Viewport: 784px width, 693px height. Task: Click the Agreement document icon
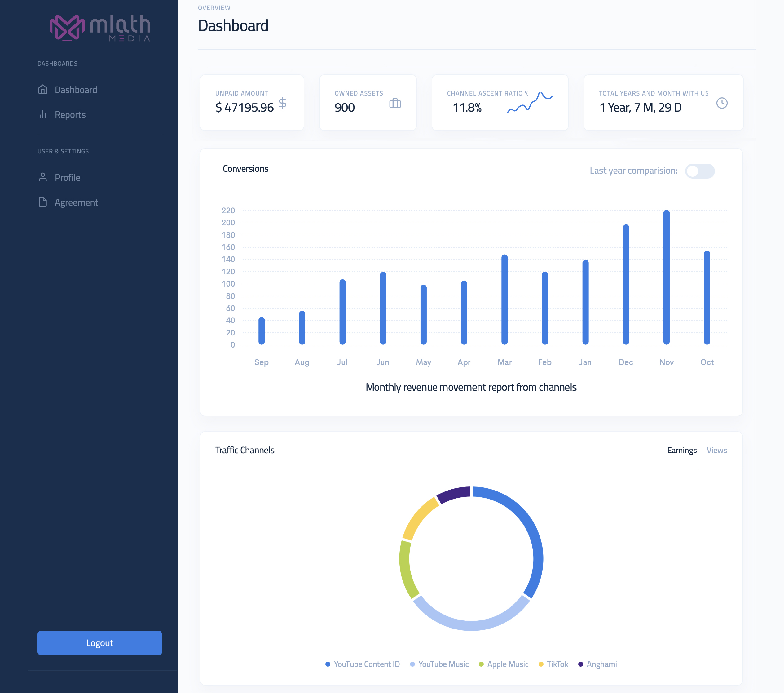click(x=42, y=202)
